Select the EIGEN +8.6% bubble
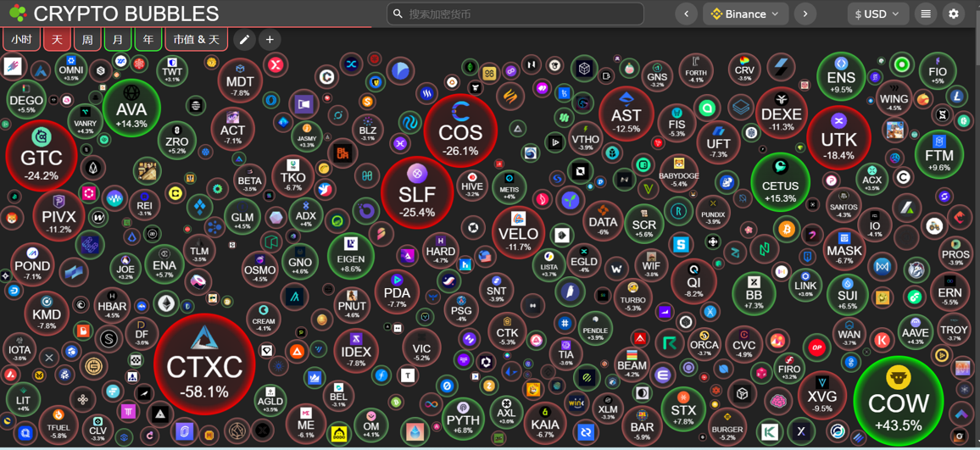The image size is (980, 450). point(351,255)
